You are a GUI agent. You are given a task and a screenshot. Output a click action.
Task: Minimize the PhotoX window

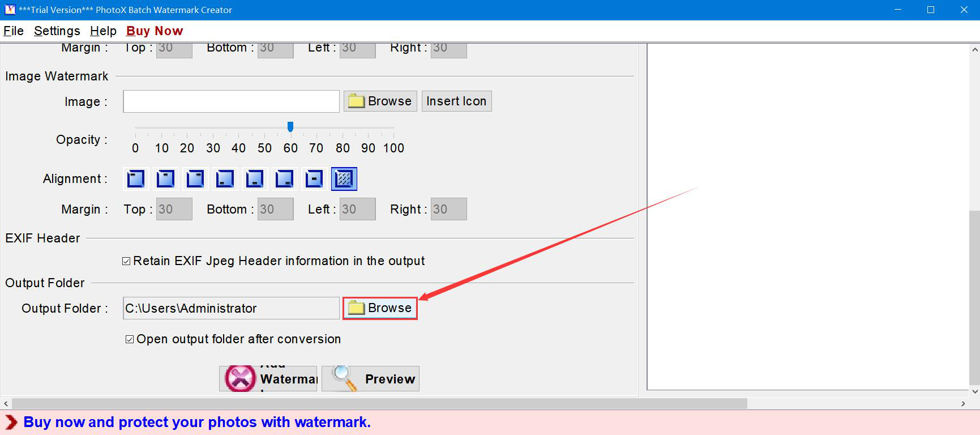pyautogui.click(x=898, y=10)
